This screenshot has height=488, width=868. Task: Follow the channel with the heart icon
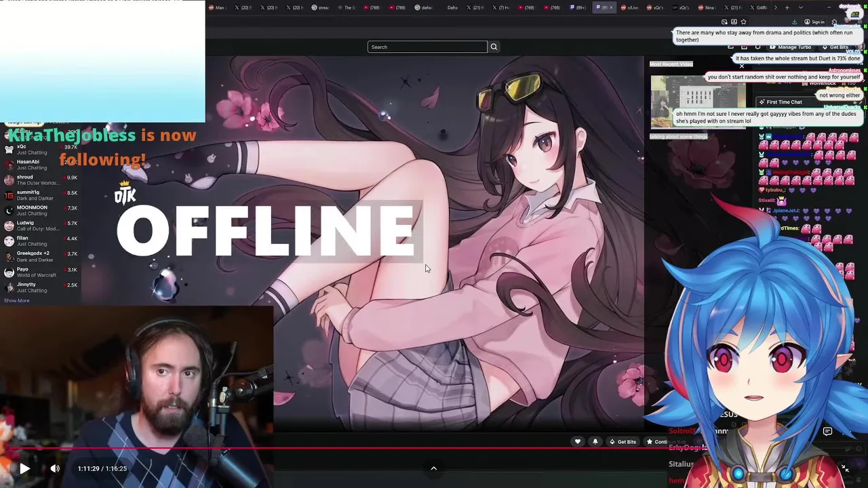point(578,442)
